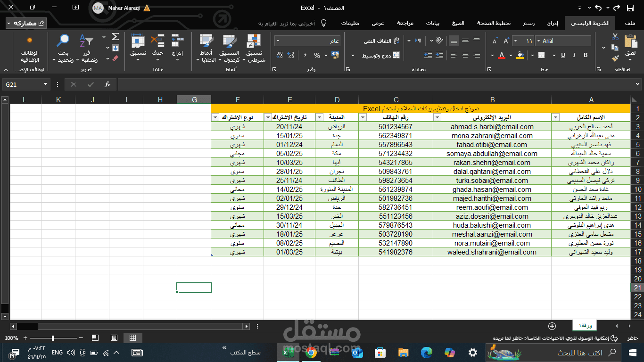
Task: Click the Share button (مشاركة)
Action: (26, 23)
